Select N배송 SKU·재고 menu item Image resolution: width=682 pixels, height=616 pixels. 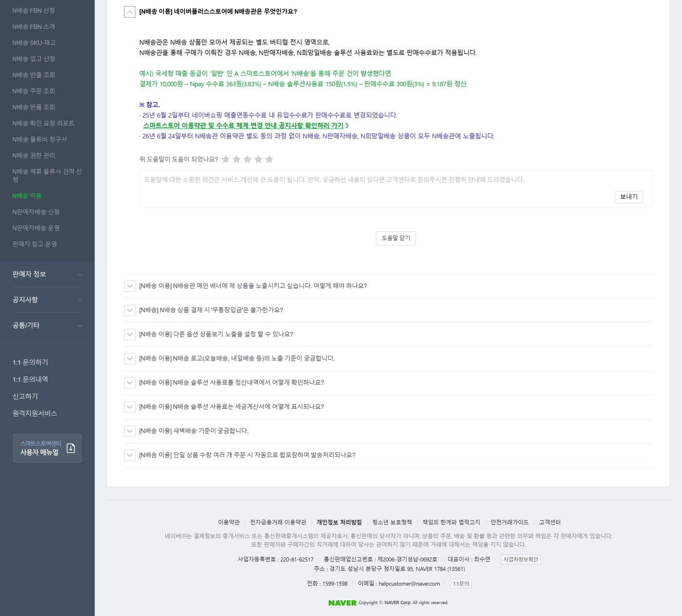click(x=34, y=43)
